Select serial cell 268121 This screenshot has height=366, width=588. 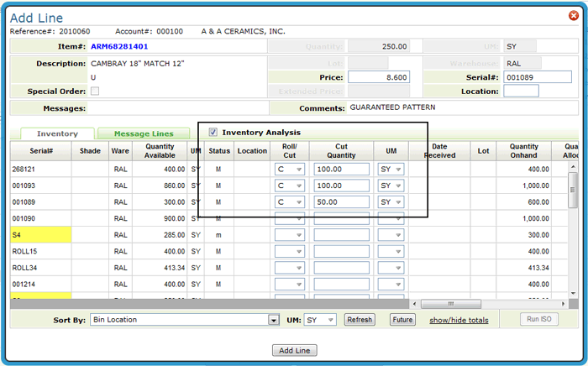41,170
